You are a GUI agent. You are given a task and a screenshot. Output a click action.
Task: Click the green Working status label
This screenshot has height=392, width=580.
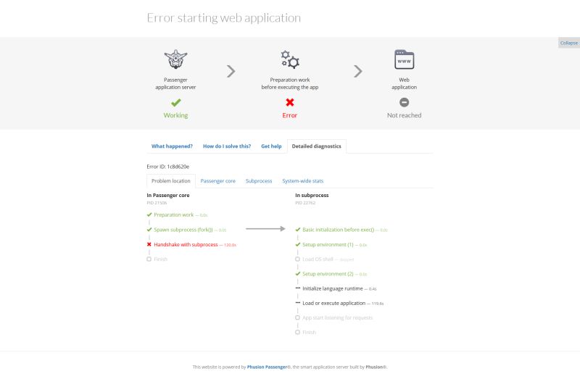click(x=175, y=115)
